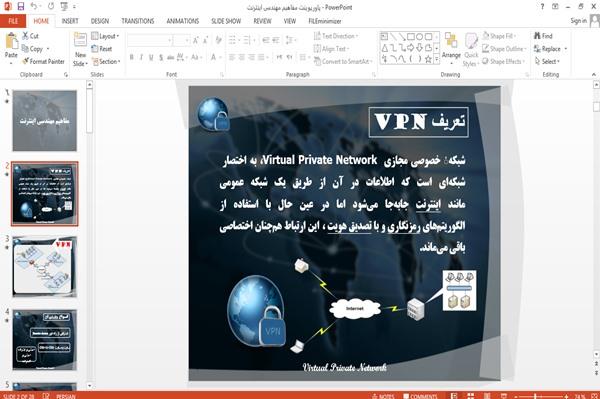600x399 pixels.
Task: Toggle Underline formatting
Action: point(151,57)
